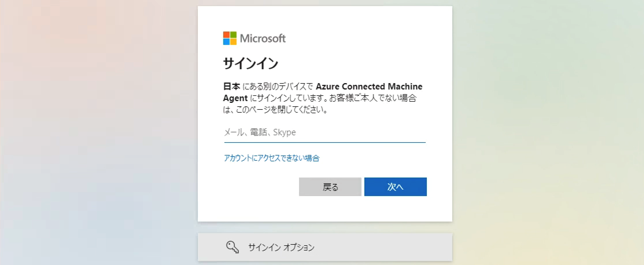Click the 戻る button
Image resolution: width=644 pixels, height=265 pixels.
point(330,187)
